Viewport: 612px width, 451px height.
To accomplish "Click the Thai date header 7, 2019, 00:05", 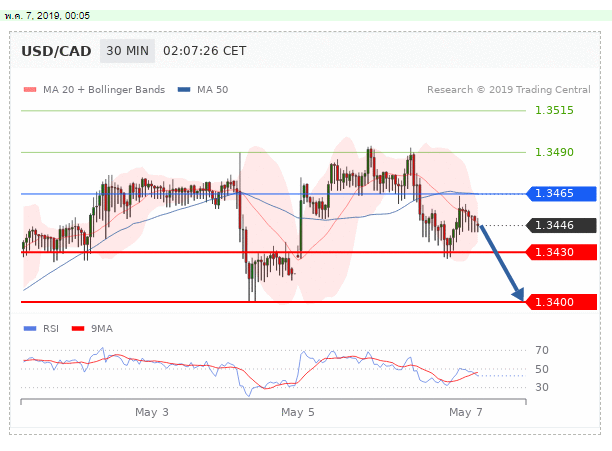I will coord(47,16).
